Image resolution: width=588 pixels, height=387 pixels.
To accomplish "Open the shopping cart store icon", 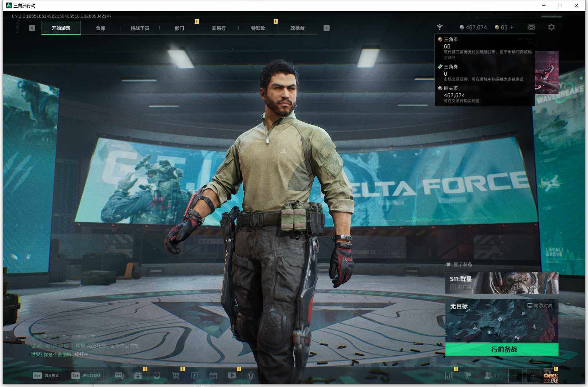I will point(176,376).
